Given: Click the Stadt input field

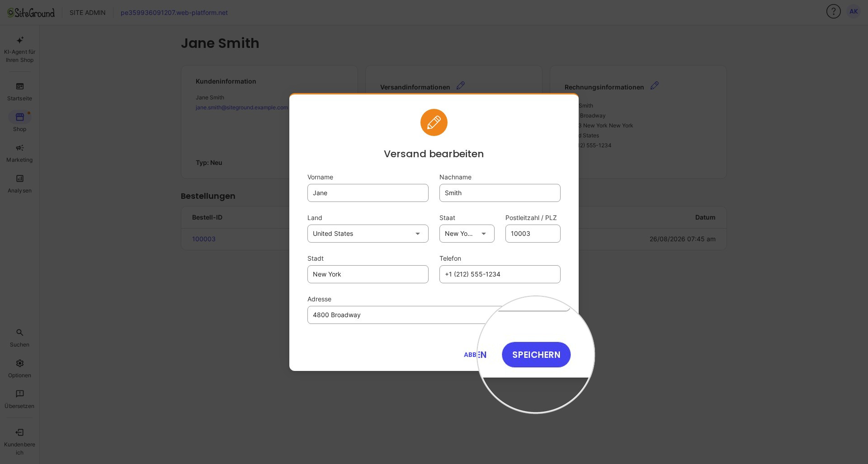Looking at the screenshot, I should coord(368,274).
